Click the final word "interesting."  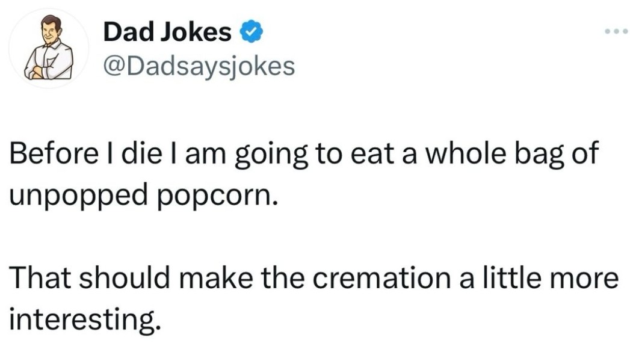coord(85,319)
